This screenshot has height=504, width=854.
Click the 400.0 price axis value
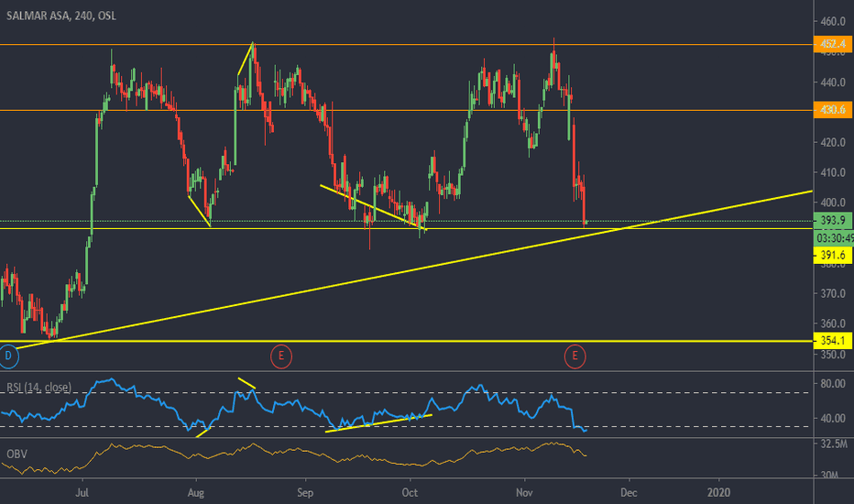pos(833,203)
